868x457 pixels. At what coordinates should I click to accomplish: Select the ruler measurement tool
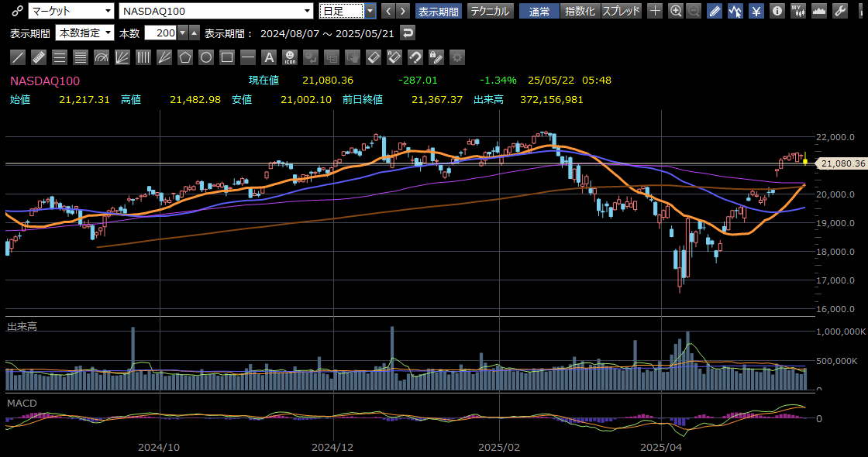coord(39,57)
